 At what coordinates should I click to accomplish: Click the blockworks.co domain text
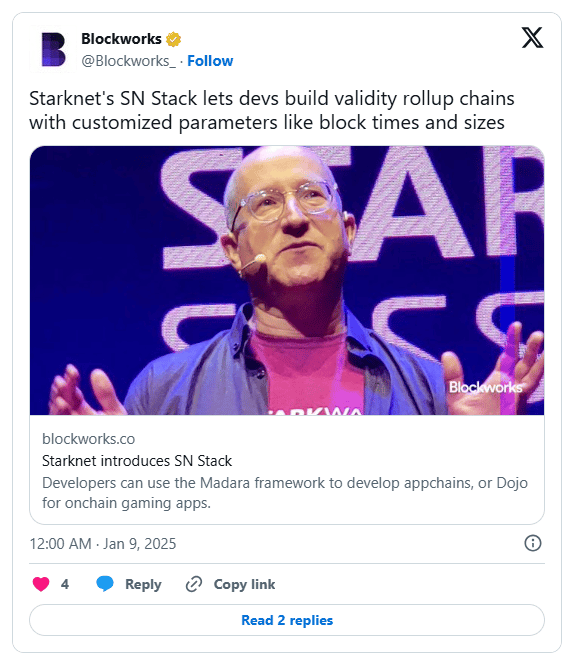[x=89, y=439]
